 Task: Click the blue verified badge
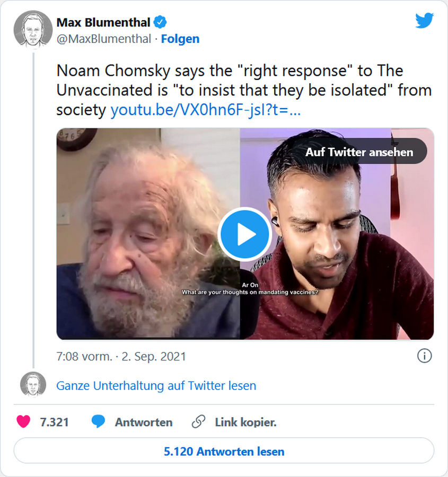click(160, 22)
